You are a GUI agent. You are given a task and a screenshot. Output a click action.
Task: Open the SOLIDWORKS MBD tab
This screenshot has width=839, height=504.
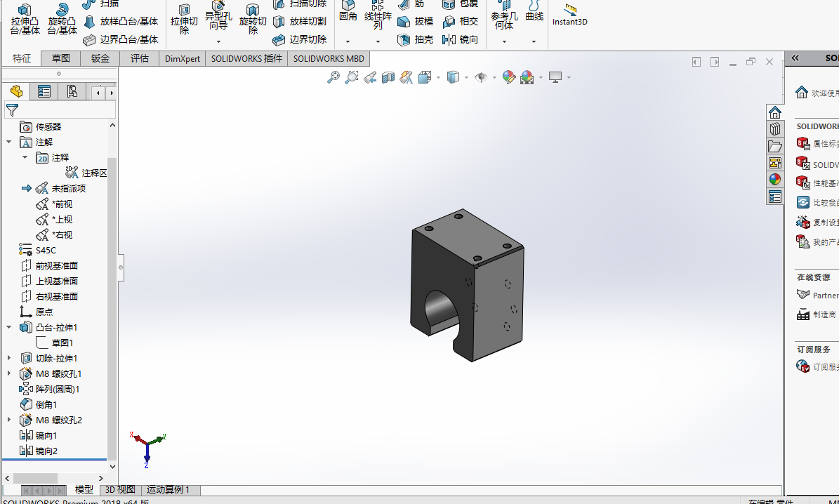329,58
